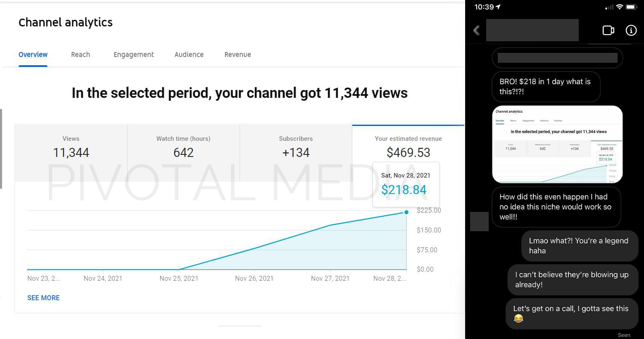Tap the 'BRO! $218 in 1 day' message
Viewport: 644px width, 339px height.
pos(546,87)
